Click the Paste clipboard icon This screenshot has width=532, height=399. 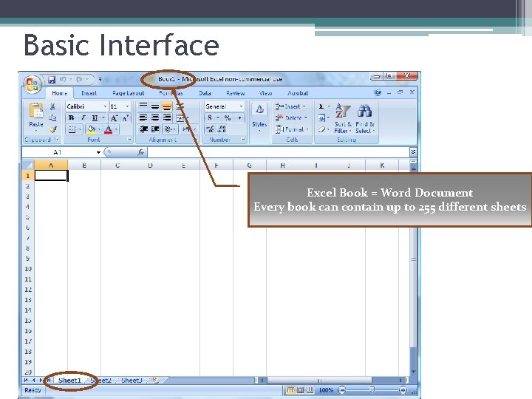pos(36,111)
